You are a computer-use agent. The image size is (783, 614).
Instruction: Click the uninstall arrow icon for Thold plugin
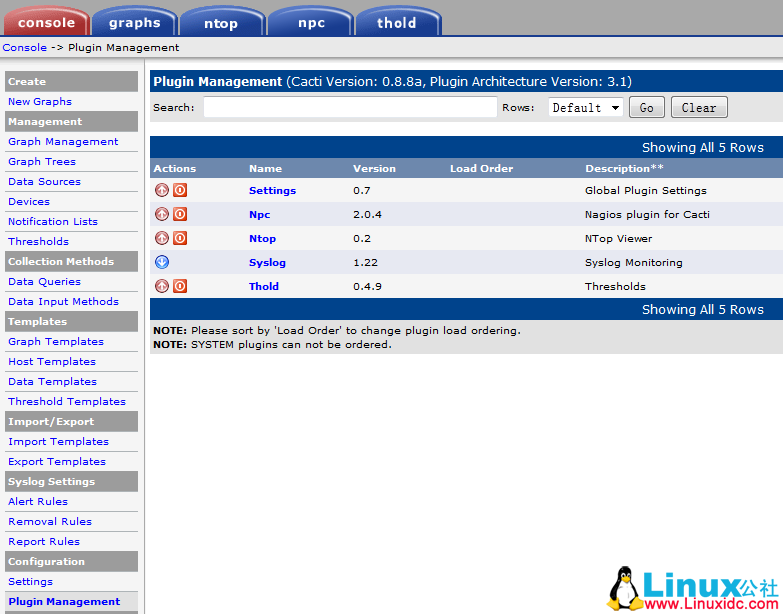point(162,286)
